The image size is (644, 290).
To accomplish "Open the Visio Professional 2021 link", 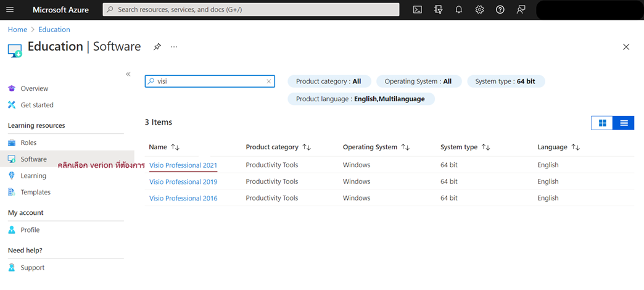I will click(183, 165).
